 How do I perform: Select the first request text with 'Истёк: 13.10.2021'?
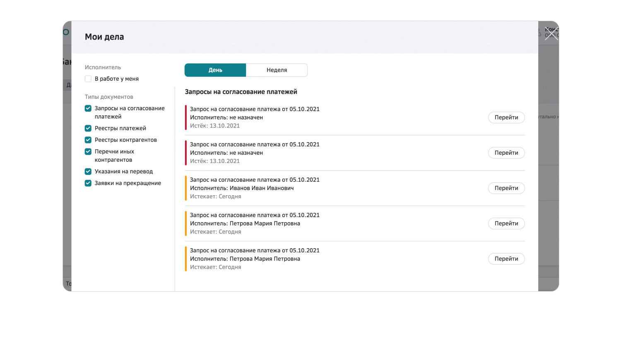point(255,109)
